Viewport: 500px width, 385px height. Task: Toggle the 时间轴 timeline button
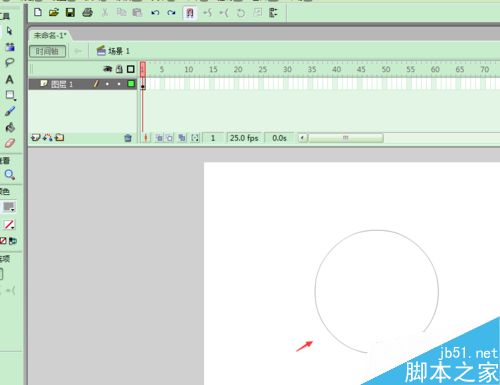click(x=47, y=51)
